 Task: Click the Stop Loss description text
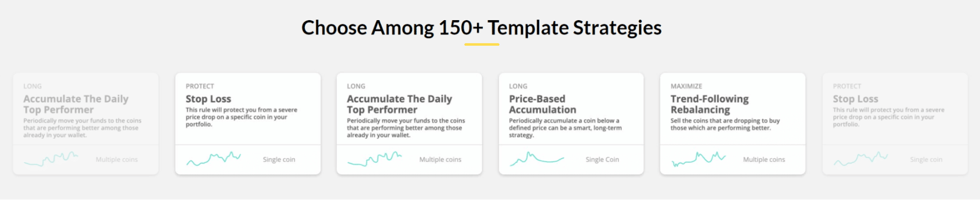(241, 117)
